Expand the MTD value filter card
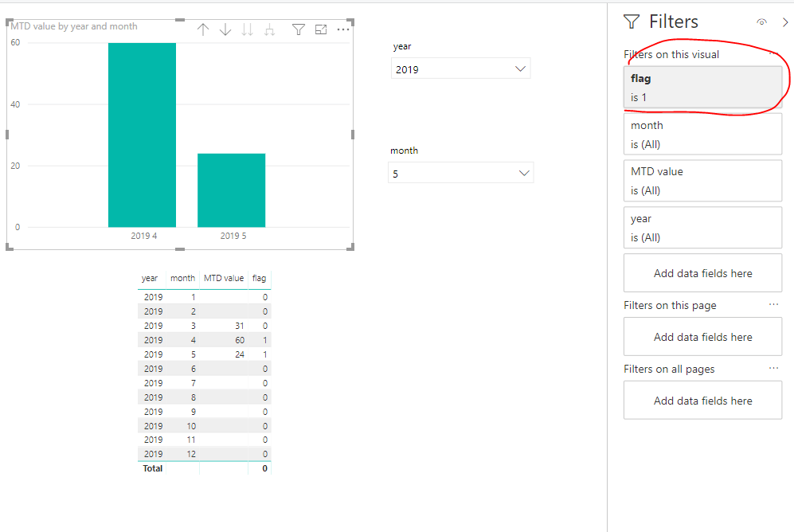The width and height of the screenshot is (794, 532). click(703, 181)
